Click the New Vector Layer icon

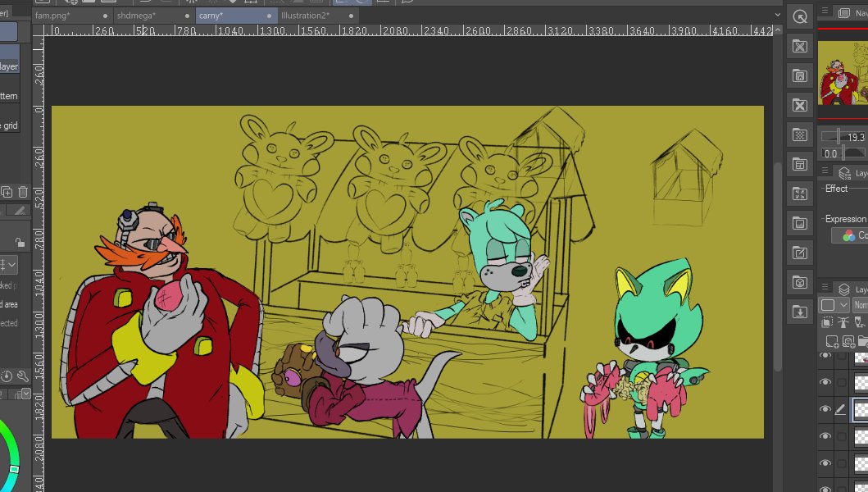(x=848, y=341)
